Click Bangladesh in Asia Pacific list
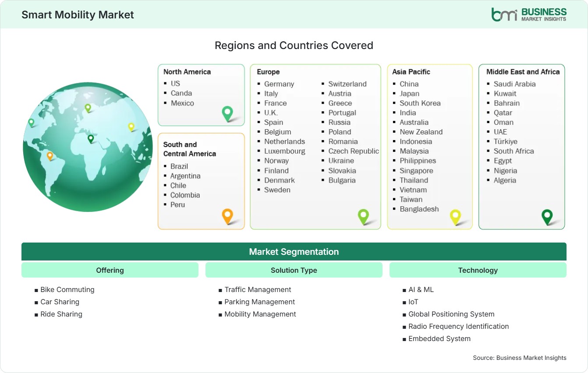This screenshot has width=588, height=373. (x=419, y=209)
